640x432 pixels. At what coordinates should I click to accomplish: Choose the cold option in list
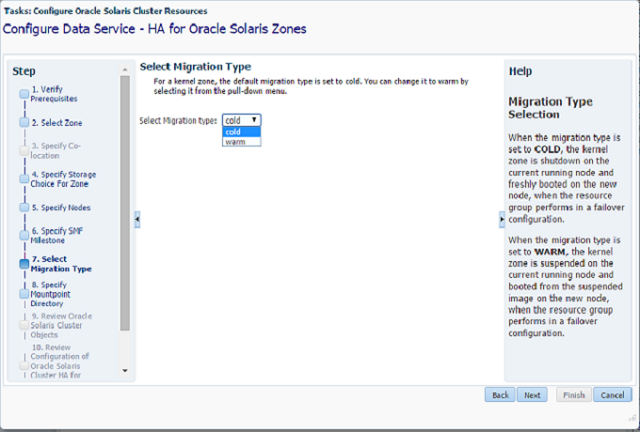[x=242, y=131]
